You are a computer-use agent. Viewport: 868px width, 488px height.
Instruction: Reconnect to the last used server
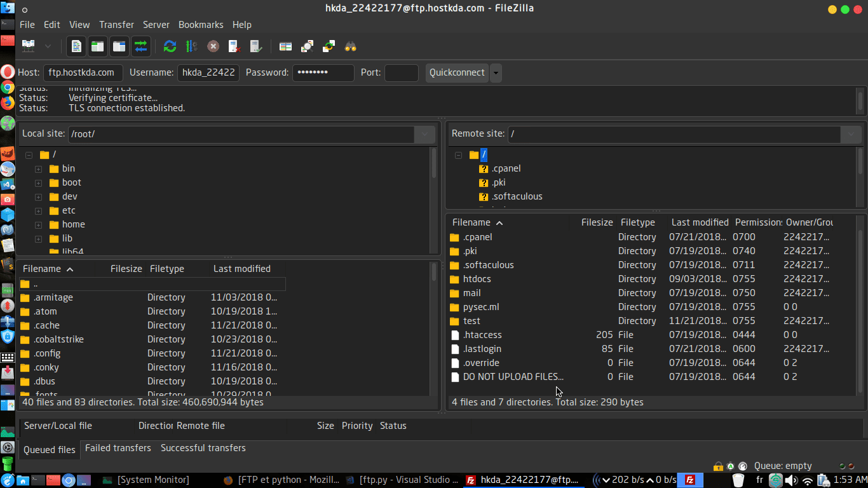(256, 46)
